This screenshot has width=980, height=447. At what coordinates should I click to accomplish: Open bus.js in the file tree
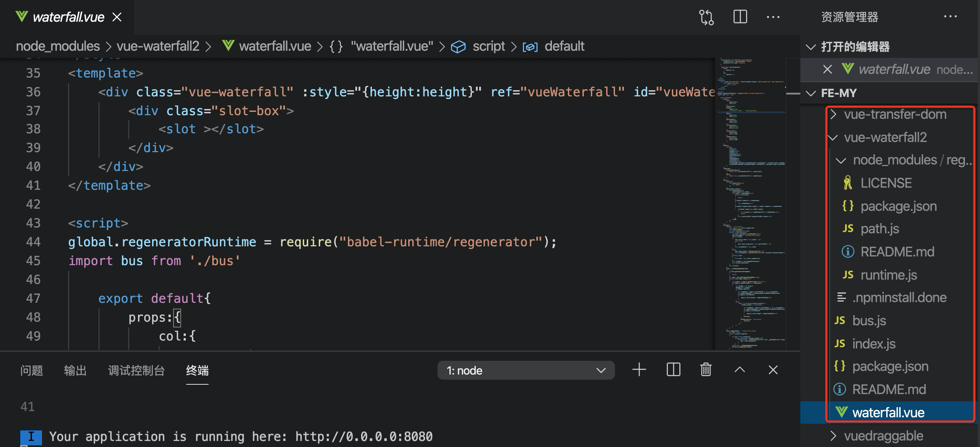869,321
